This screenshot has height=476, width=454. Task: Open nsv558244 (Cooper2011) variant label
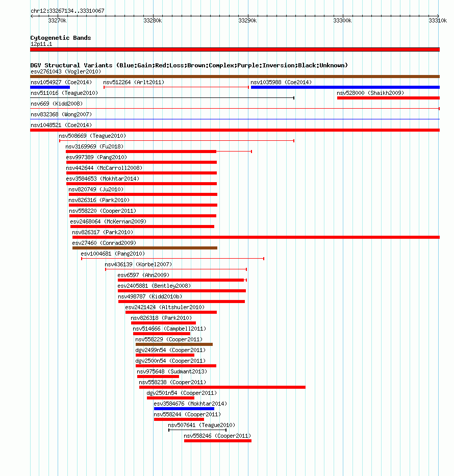(x=188, y=415)
